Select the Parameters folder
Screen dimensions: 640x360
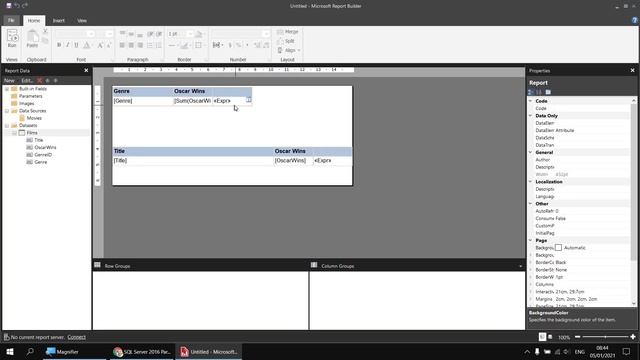click(31, 96)
